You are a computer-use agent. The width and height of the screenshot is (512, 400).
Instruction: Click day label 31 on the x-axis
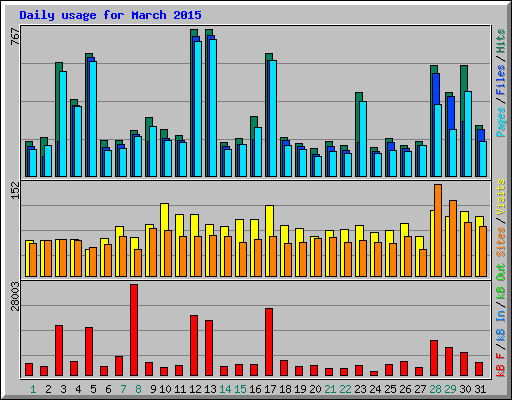[x=480, y=389]
